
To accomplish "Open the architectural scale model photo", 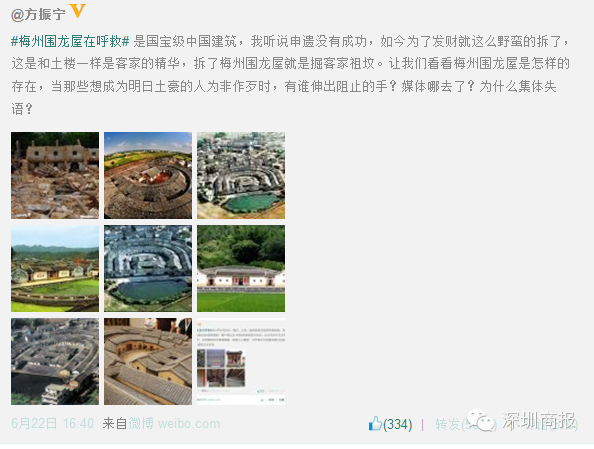I will click(x=148, y=361).
